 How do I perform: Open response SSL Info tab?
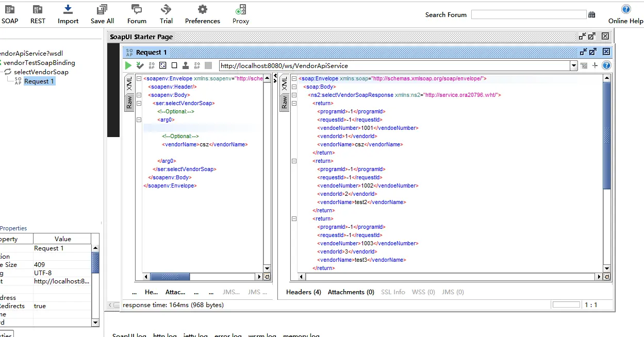click(x=393, y=292)
